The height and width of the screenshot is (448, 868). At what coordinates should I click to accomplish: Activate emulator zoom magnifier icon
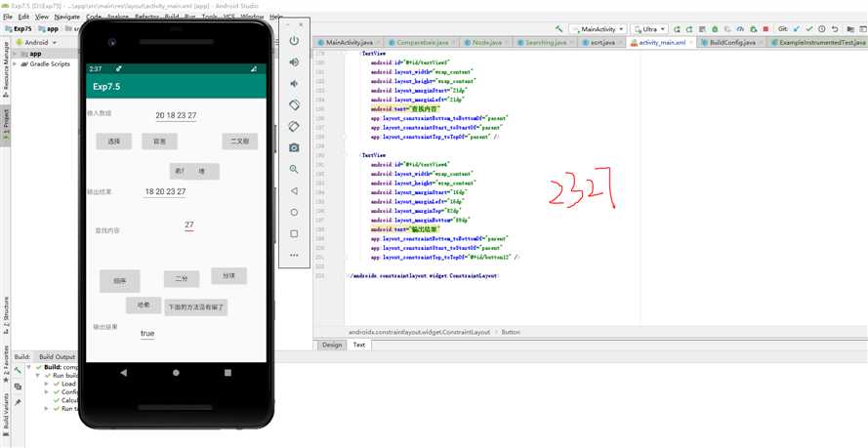294,169
